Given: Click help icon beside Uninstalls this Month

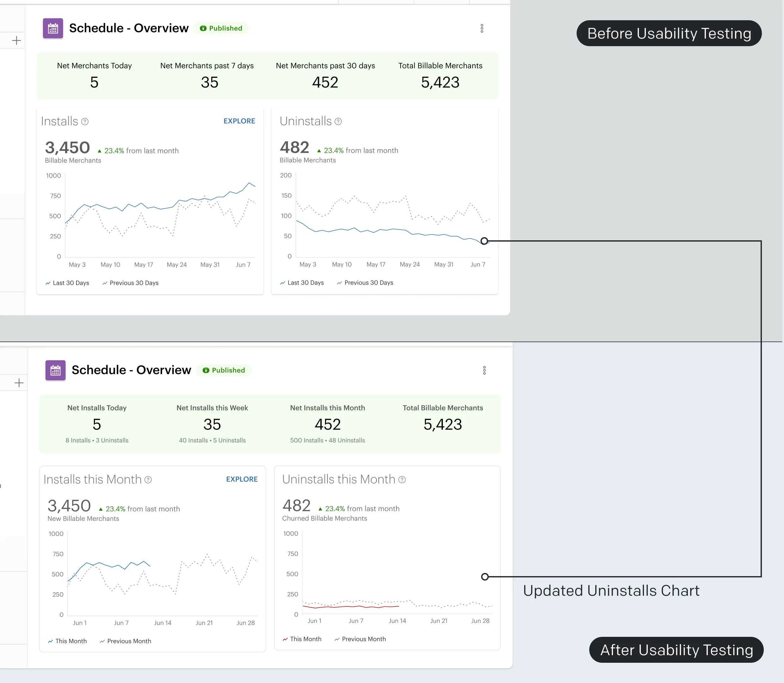Looking at the screenshot, I should (402, 480).
